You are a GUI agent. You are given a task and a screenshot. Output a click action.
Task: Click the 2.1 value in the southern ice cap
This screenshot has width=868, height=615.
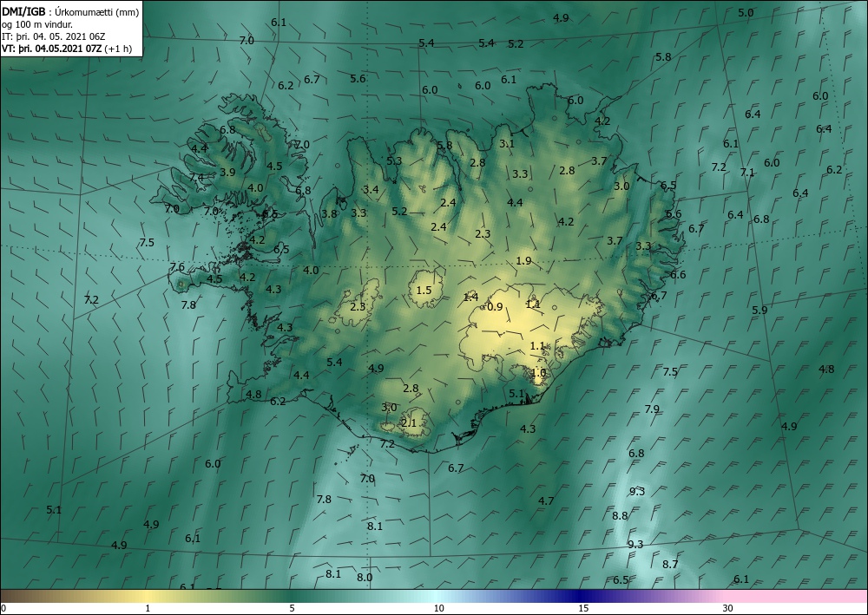pos(409,423)
